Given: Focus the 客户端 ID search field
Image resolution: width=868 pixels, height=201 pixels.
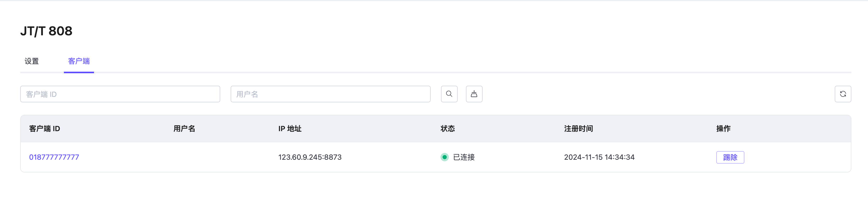Looking at the screenshot, I should [120, 94].
